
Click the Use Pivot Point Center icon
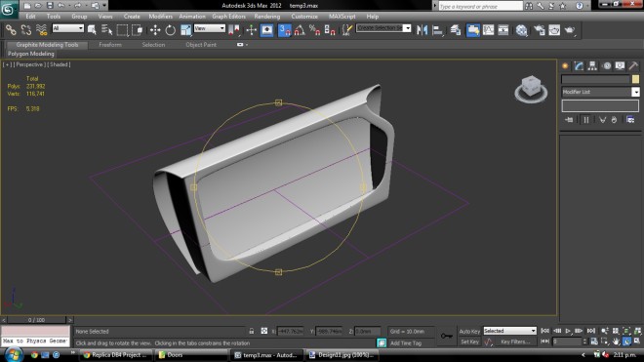(234, 30)
